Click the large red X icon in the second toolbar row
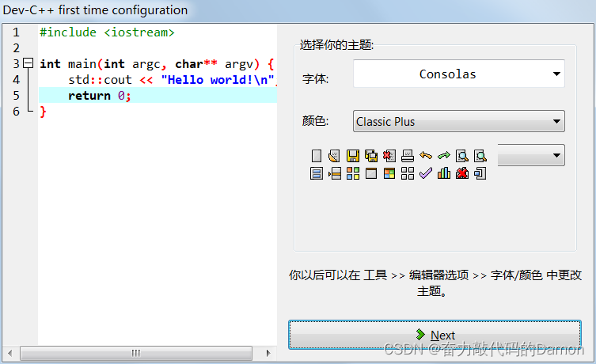 coord(462,173)
